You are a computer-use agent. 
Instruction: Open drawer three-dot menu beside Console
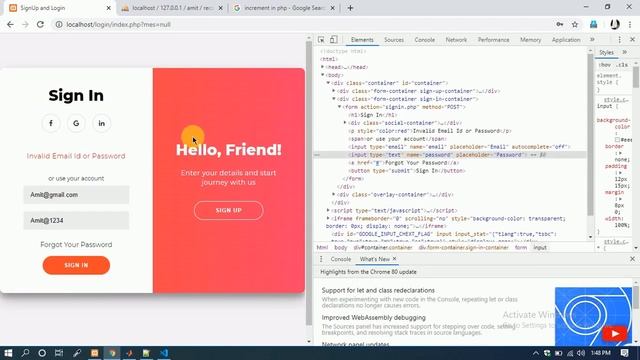point(321,259)
